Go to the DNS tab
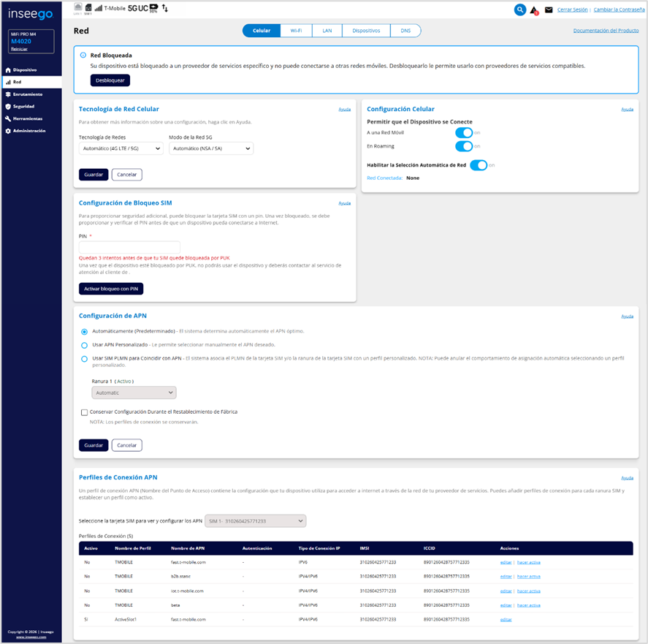This screenshot has width=648, height=644. pos(405,31)
